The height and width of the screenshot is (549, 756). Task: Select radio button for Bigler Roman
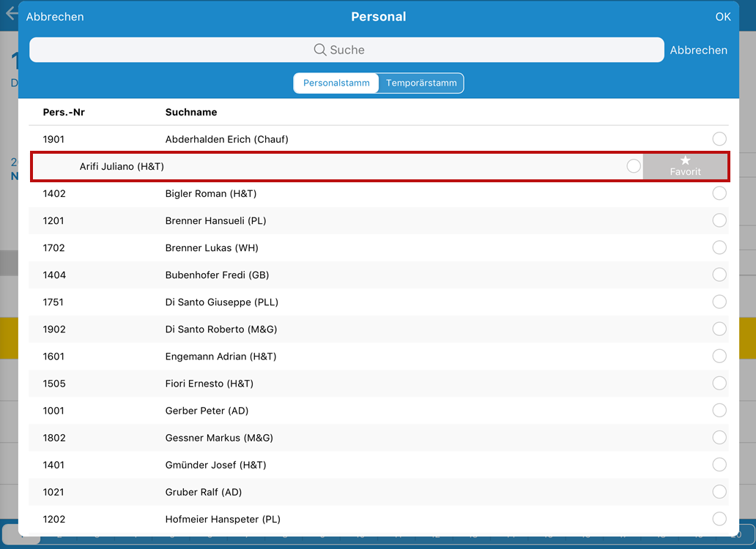click(719, 193)
